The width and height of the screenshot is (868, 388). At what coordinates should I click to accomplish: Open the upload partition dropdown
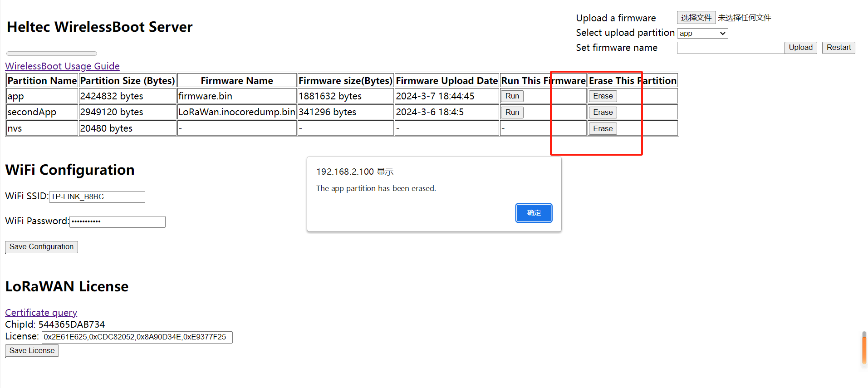pyautogui.click(x=702, y=34)
